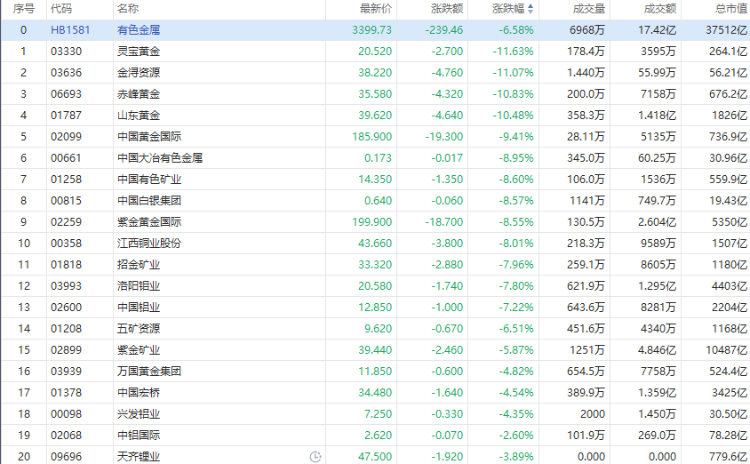This screenshot has width=750, height=464.
Task: Select stock 中国宏桥
Action: 139,393
